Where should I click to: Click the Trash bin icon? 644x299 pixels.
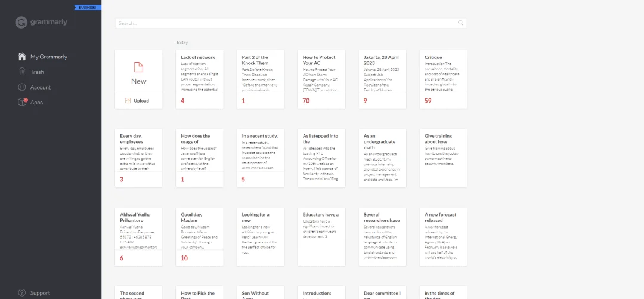(22, 72)
